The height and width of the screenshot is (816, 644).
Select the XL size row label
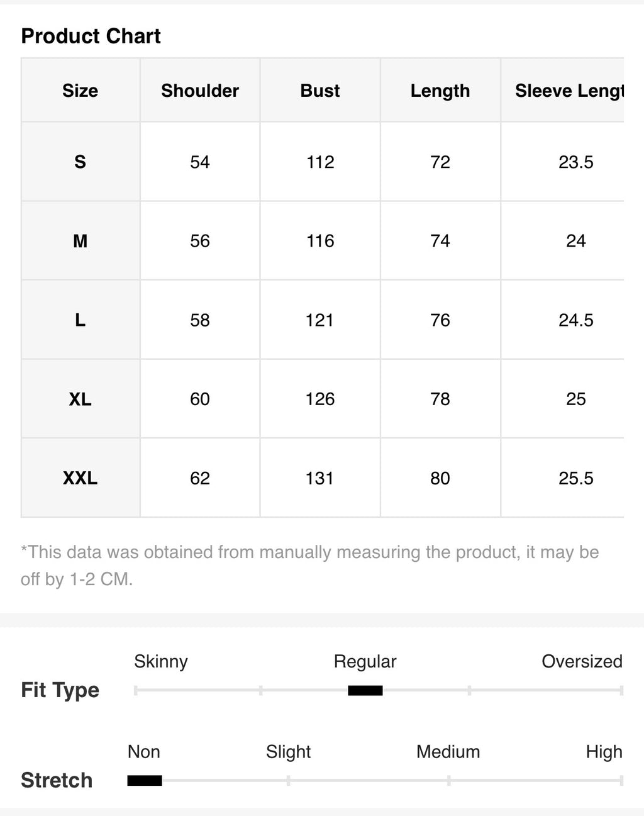pos(80,399)
